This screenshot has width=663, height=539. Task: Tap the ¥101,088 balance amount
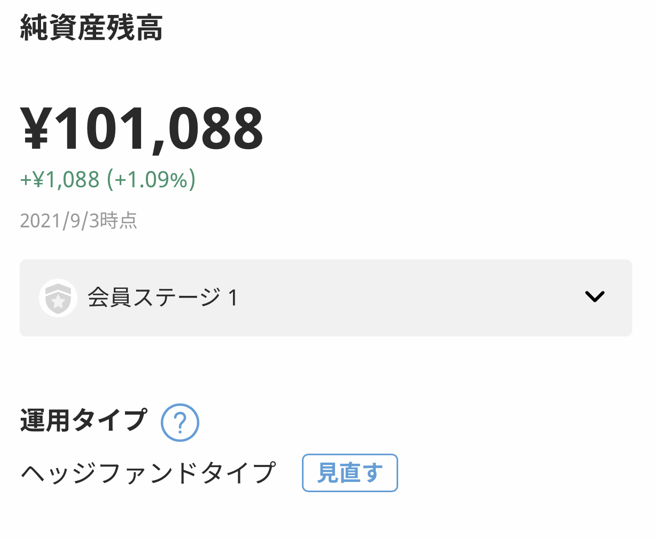click(x=142, y=128)
